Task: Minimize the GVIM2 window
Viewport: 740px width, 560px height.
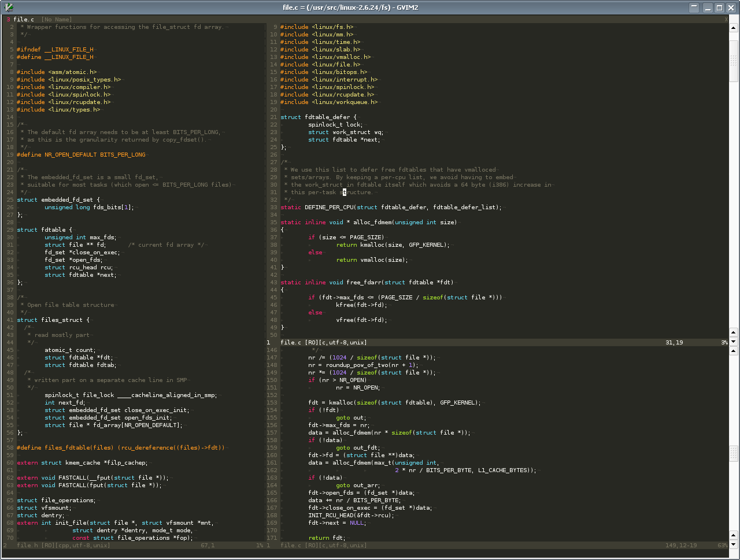Action: [708, 8]
